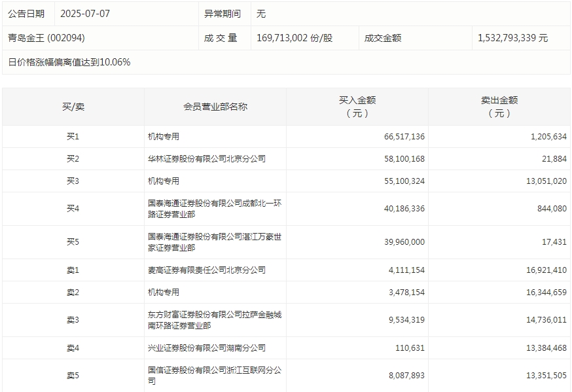This screenshot has height=392, width=572.
Task: Click the 卖2 row label
Action: [73, 293]
